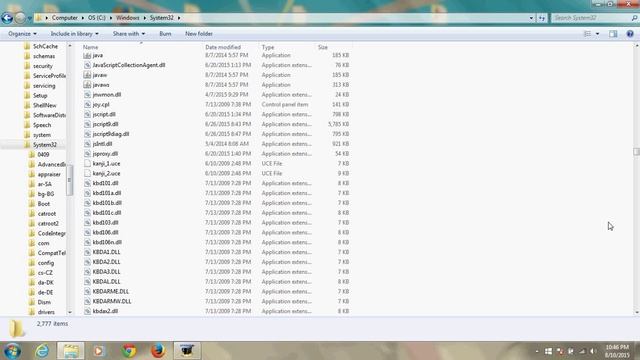
Task: Click the volume speaker tray icon
Action: pyautogui.click(x=593, y=351)
